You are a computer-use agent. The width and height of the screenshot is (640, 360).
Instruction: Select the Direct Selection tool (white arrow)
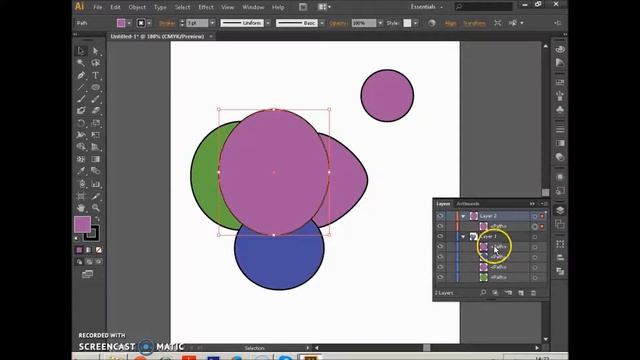click(x=96, y=51)
